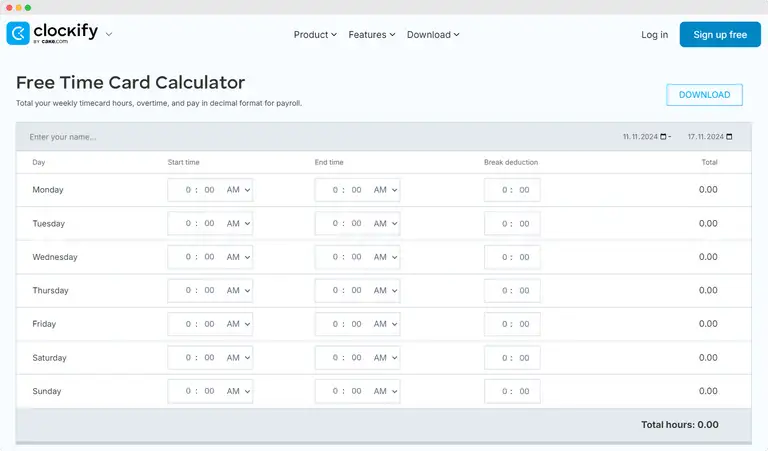
Task: Click the Monday row label
Action: [x=48, y=190]
